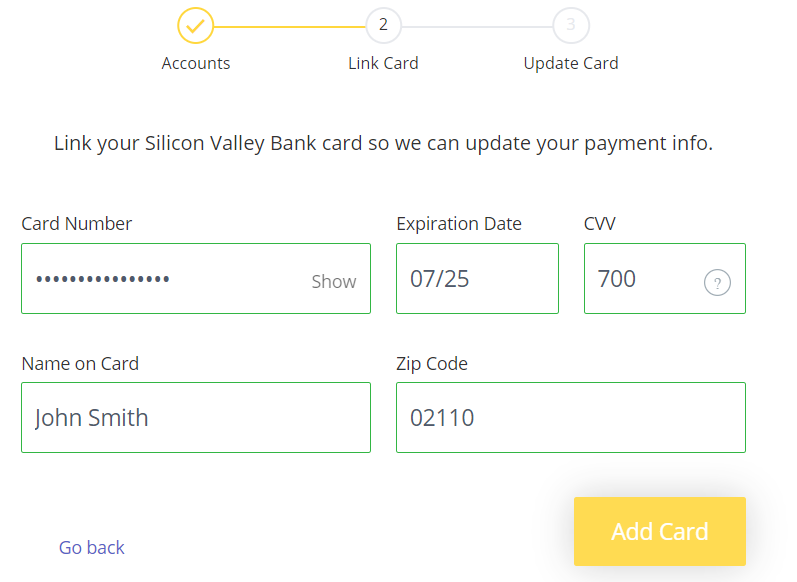The image size is (797, 582).
Task: Click the completed Accounts step checkmark icon
Action: pos(195,25)
